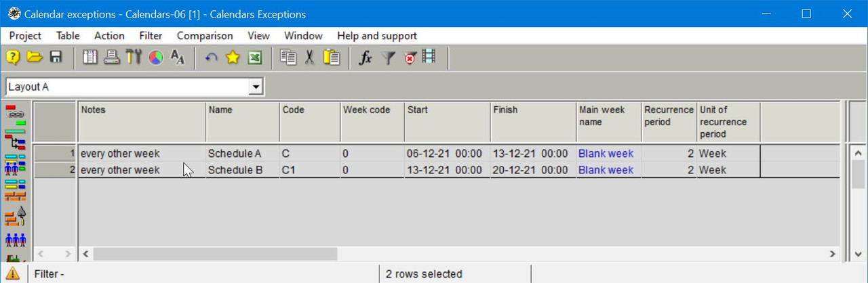
Task: Click the Finish column header
Action: (x=534, y=122)
